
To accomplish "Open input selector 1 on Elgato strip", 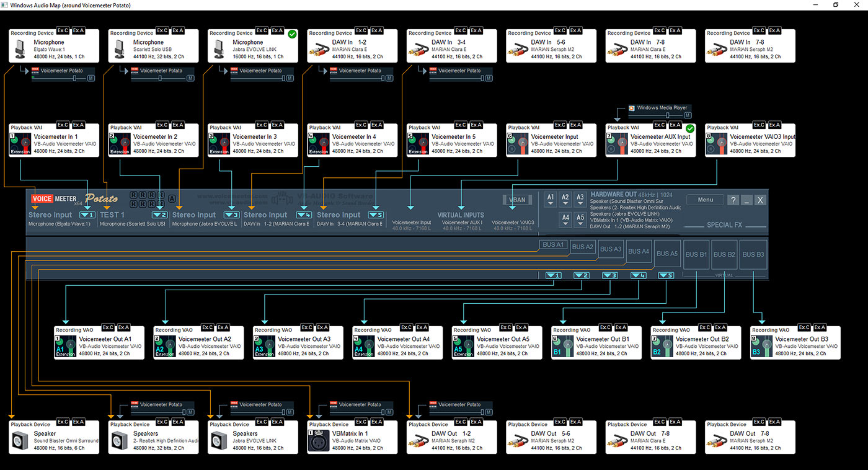I will coord(87,215).
